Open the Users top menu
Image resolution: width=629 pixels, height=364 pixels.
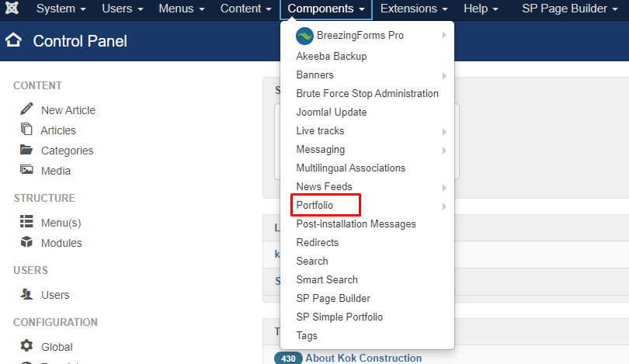[x=123, y=9]
